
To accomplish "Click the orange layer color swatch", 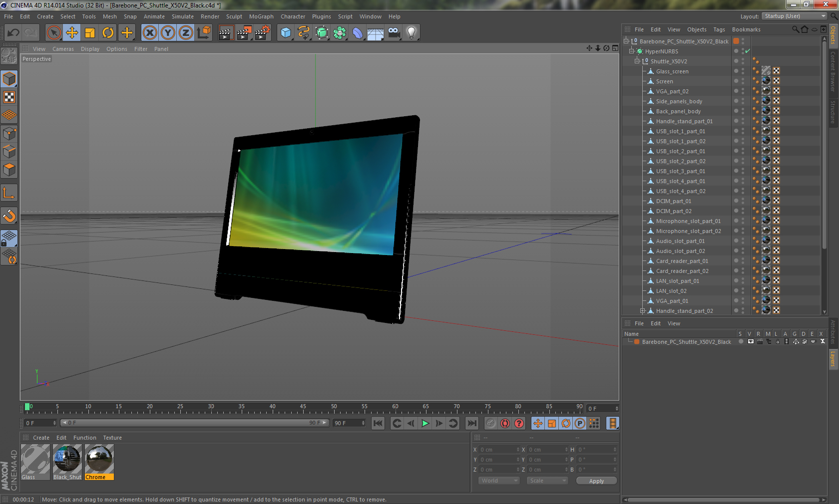I will click(637, 342).
